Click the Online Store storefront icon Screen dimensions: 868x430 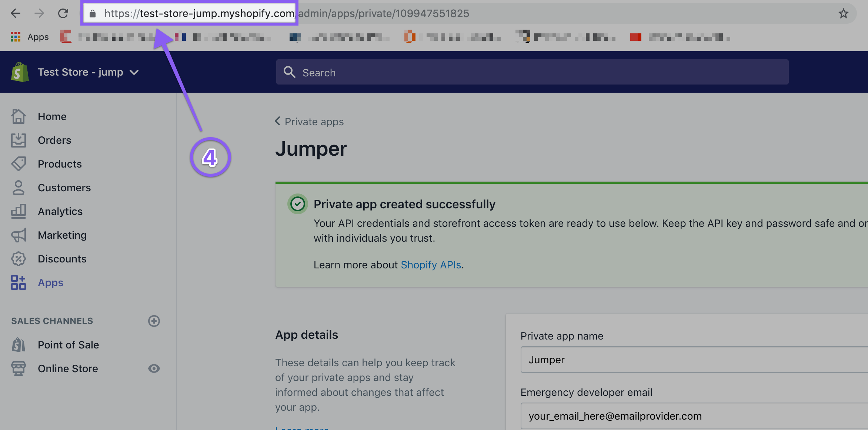pos(19,368)
